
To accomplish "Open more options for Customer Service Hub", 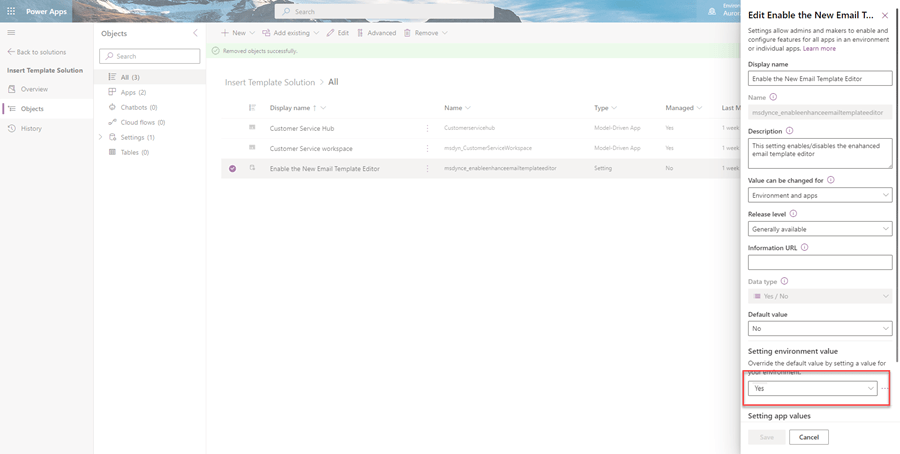I will [x=428, y=128].
